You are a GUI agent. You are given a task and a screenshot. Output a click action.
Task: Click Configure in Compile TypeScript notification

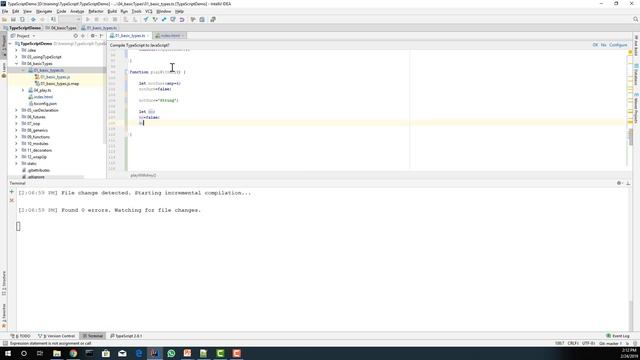pyautogui.click(x=618, y=45)
